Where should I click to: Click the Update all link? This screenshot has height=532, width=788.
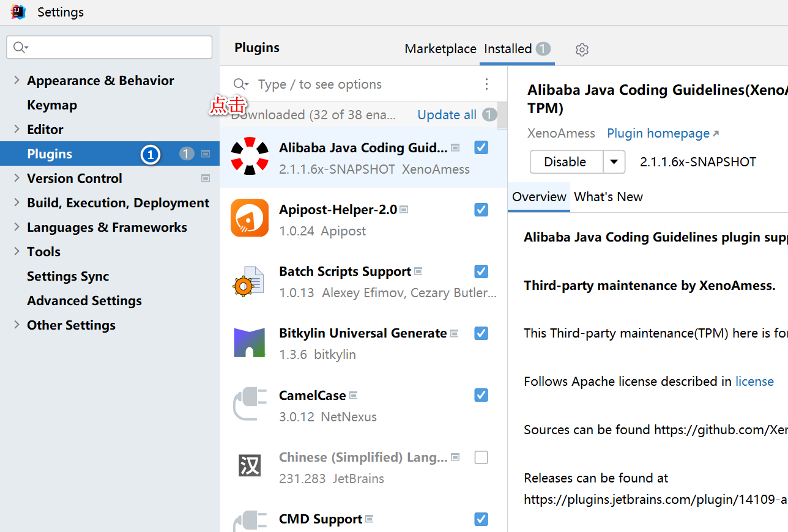click(447, 115)
